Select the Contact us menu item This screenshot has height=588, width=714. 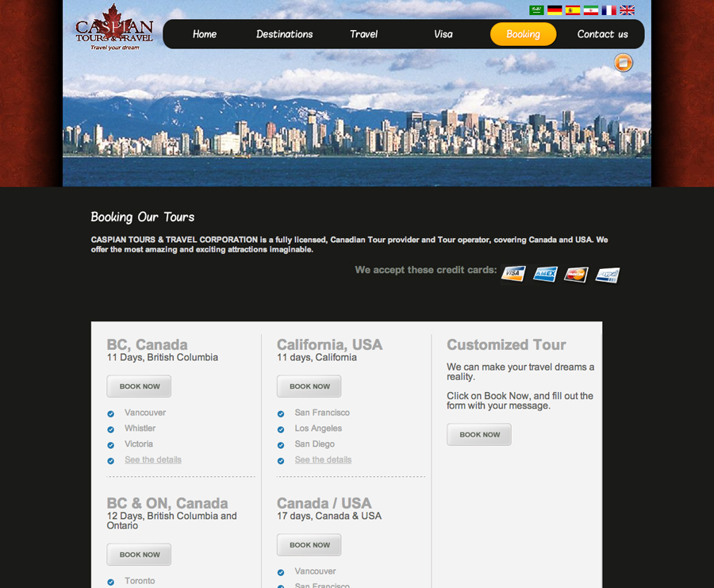(x=602, y=34)
